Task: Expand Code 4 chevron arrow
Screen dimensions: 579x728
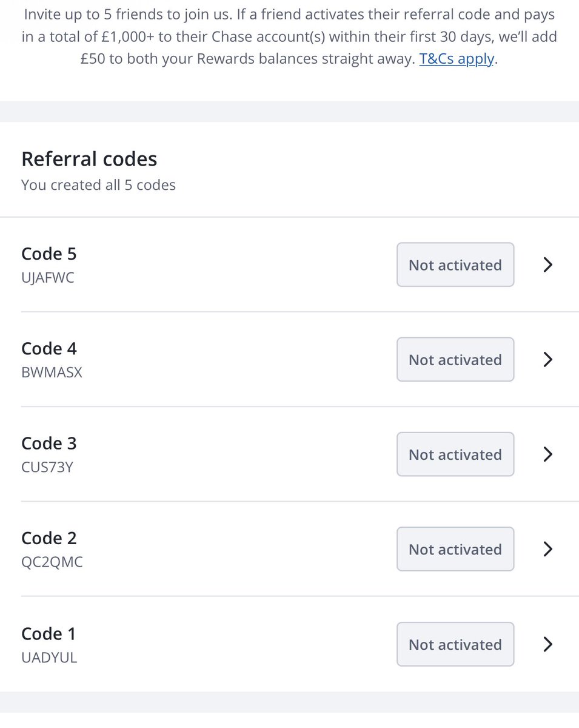Action: 548,359
